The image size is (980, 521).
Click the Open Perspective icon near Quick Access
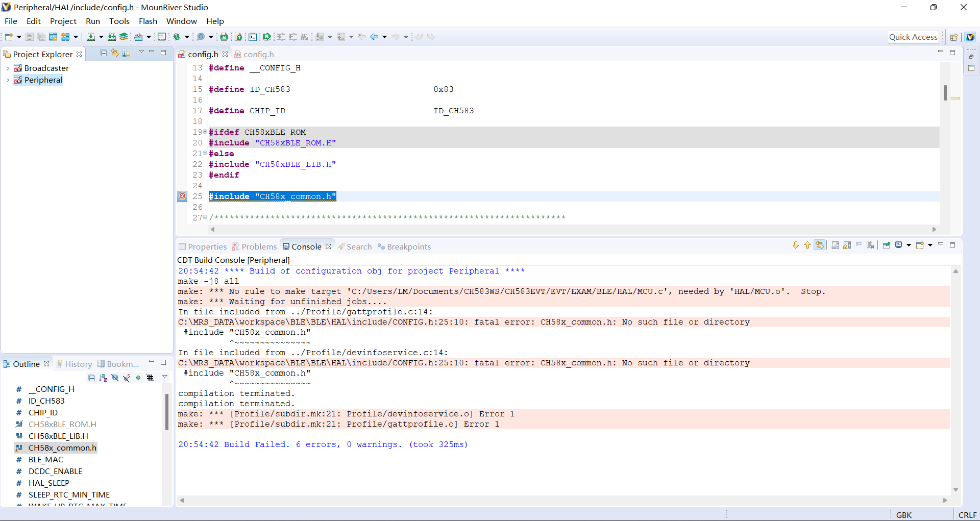pyautogui.click(x=953, y=37)
